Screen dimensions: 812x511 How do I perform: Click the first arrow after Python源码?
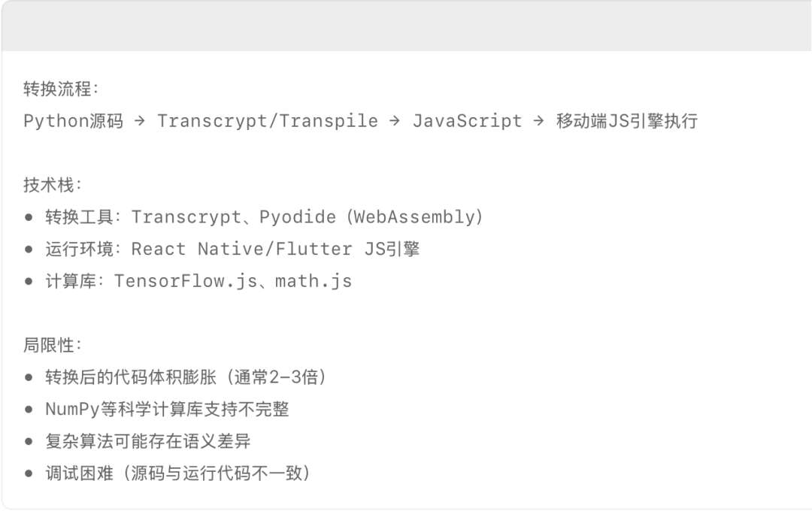pos(139,121)
